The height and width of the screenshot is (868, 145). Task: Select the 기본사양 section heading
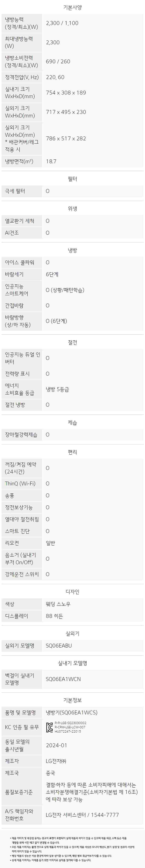[72, 7]
